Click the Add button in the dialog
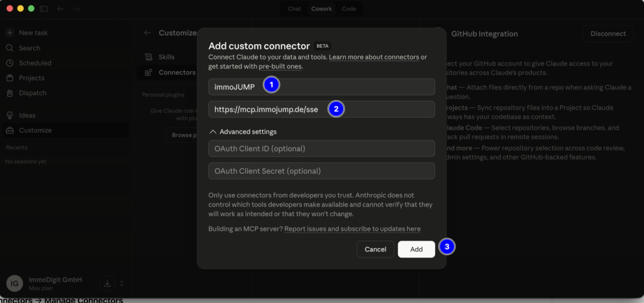The height and width of the screenshot is (303, 644). pyautogui.click(x=416, y=249)
